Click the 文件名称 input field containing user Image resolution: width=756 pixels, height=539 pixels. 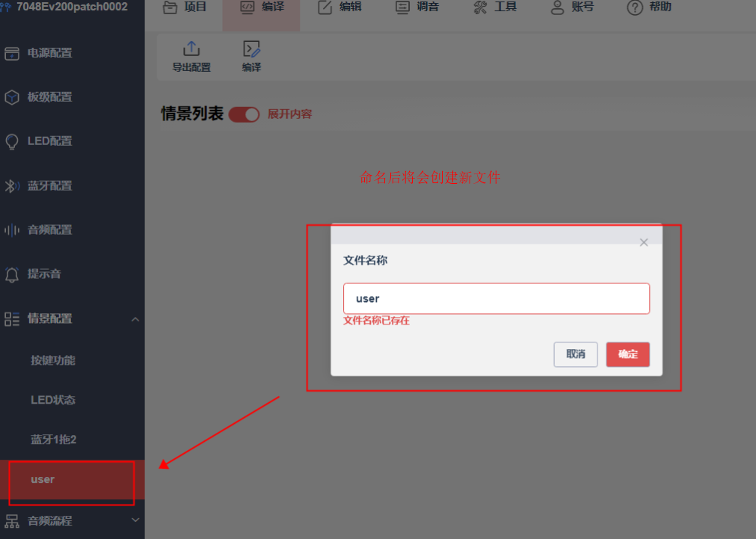pos(497,298)
